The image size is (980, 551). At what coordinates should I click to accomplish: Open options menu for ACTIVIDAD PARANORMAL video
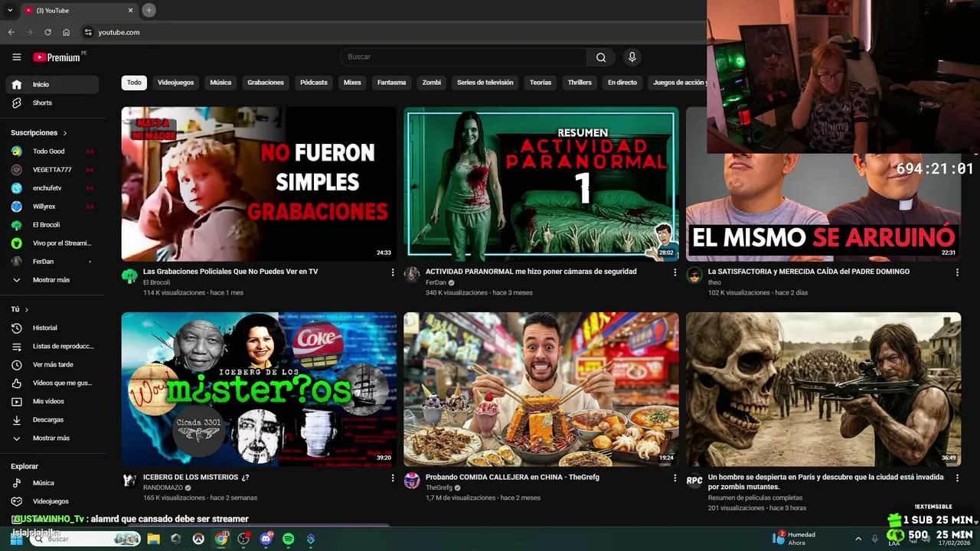pyautogui.click(x=675, y=272)
